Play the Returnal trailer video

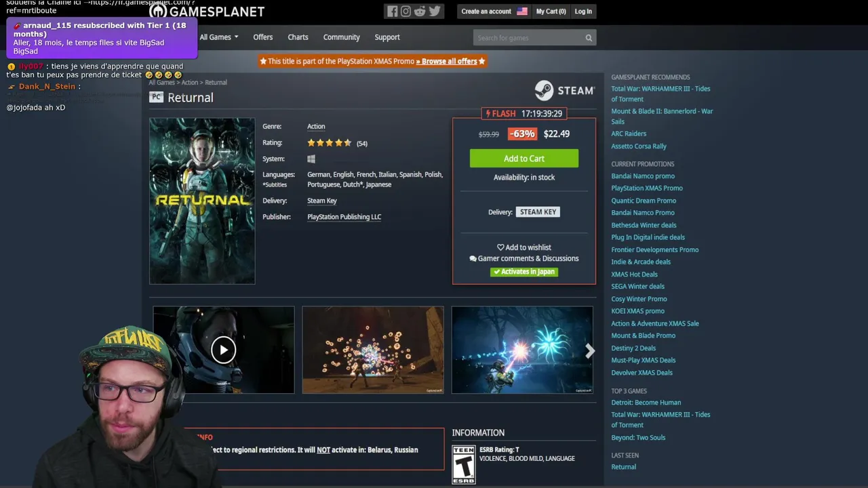[x=223, y=350]
